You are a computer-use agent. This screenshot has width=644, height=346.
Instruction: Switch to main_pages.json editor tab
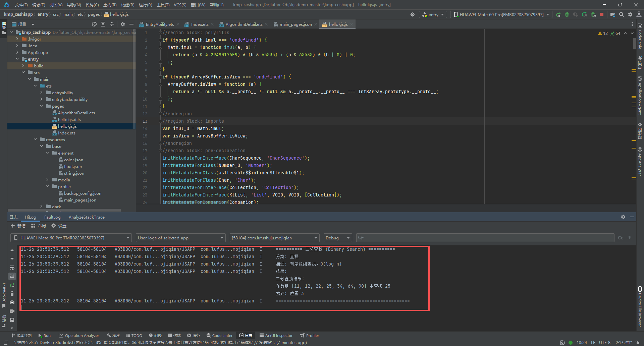click(296, 24)
